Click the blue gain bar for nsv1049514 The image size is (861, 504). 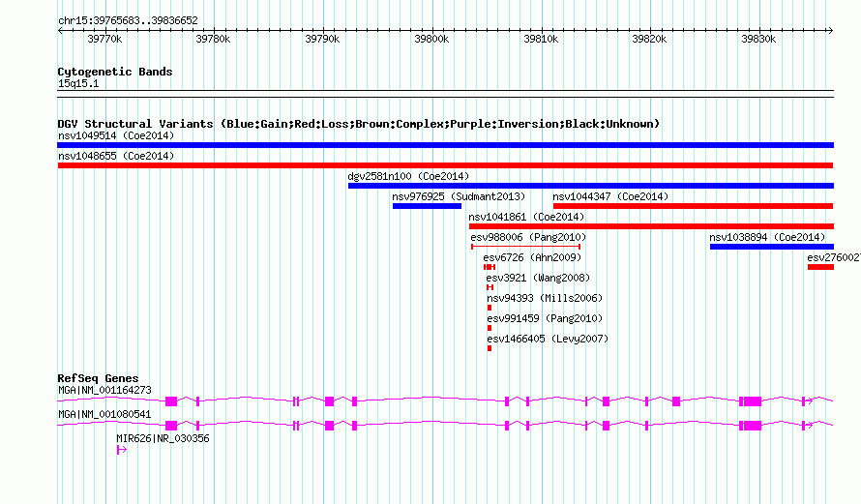pyautogui.click(x=445, y=145)
